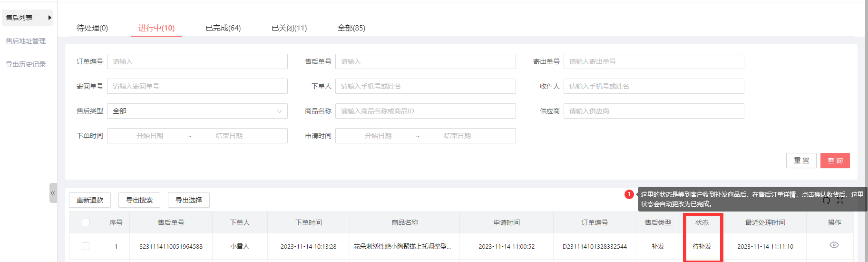The height and width of the screenshot is (262, 868).
Task: Click the arrow beside 售后列表
Action: 49,18
